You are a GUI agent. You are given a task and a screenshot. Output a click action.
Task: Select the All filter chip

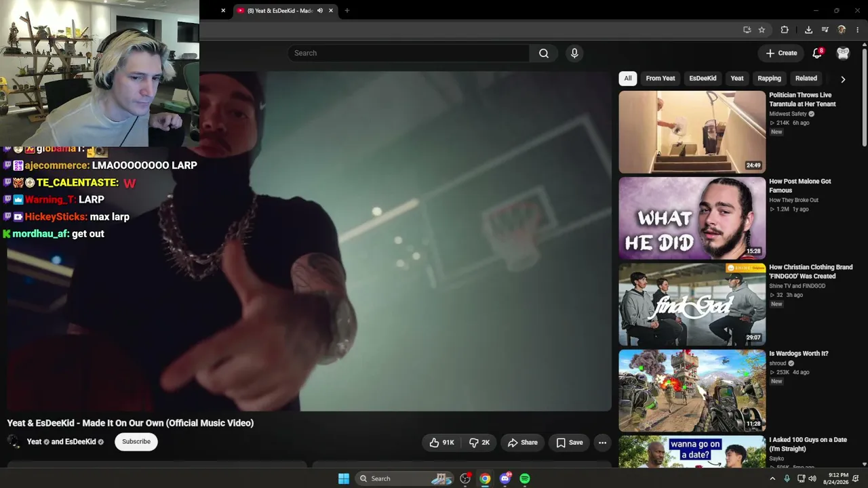(628, 79)
